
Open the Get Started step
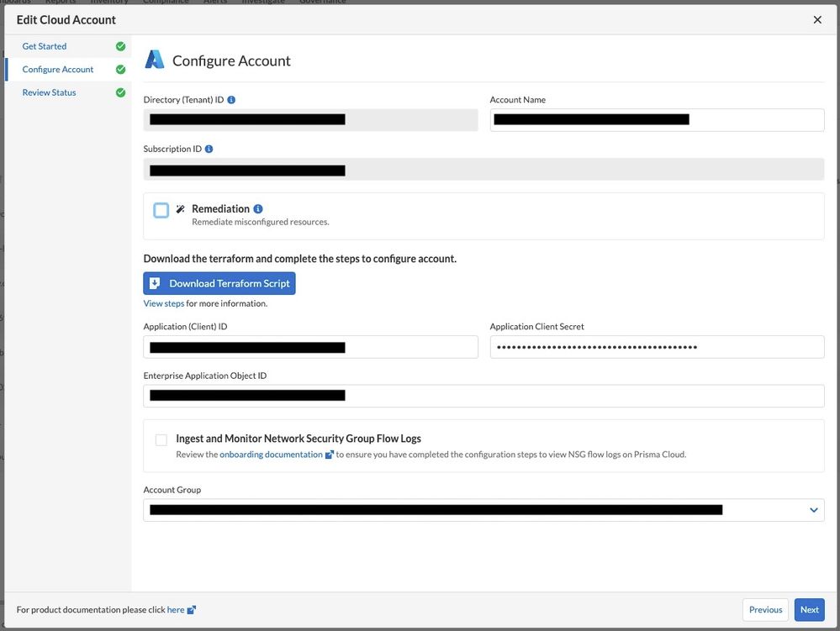pos(45,46)
